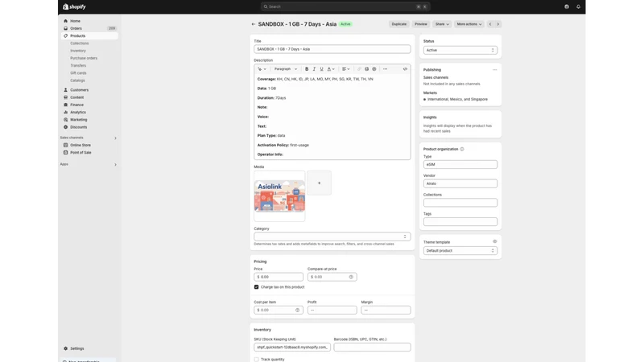Open Catalogs submenu item
This screenshot has width=644, height=362.
(77, 80)
